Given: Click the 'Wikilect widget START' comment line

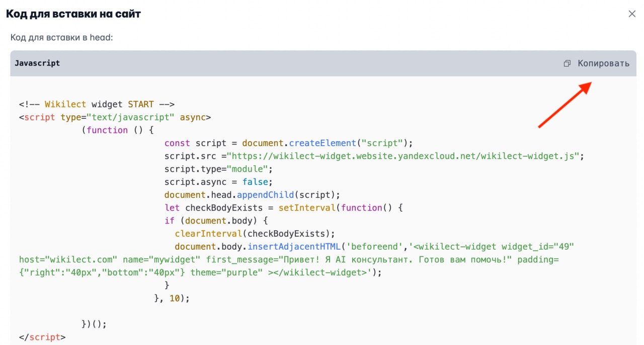Looking at the screenshot, I should (x=97, y=104).
